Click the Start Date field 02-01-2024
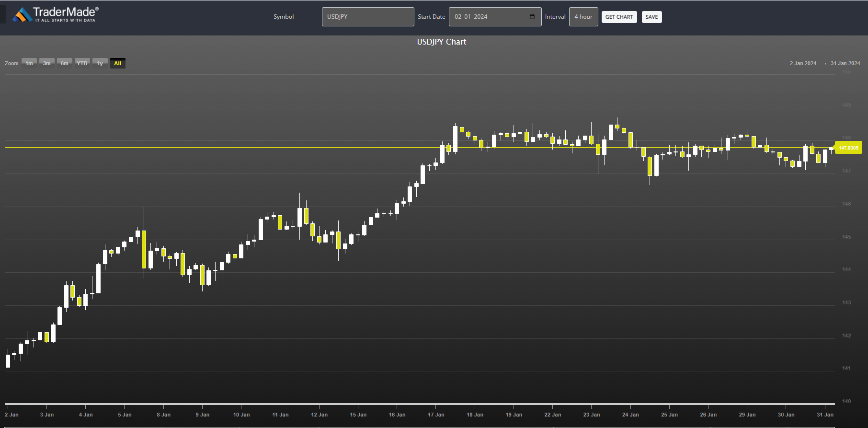Viewport: 868px width, 428px height. pos(495,17)
